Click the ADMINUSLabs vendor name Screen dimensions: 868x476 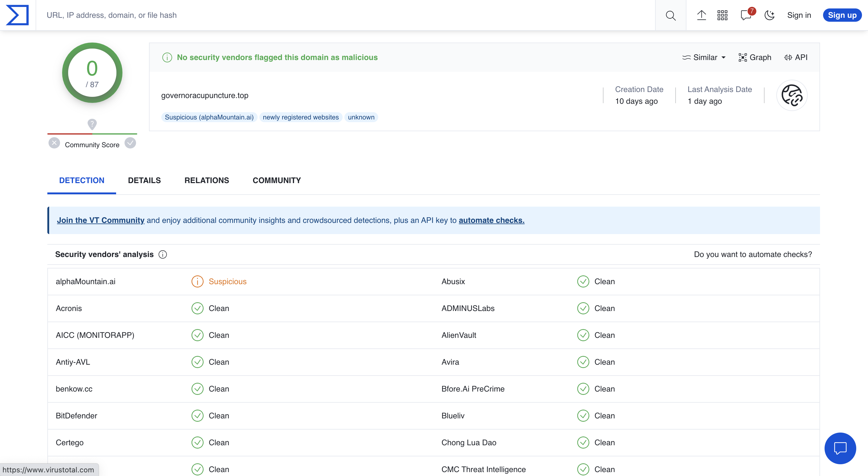coord(468,309)
